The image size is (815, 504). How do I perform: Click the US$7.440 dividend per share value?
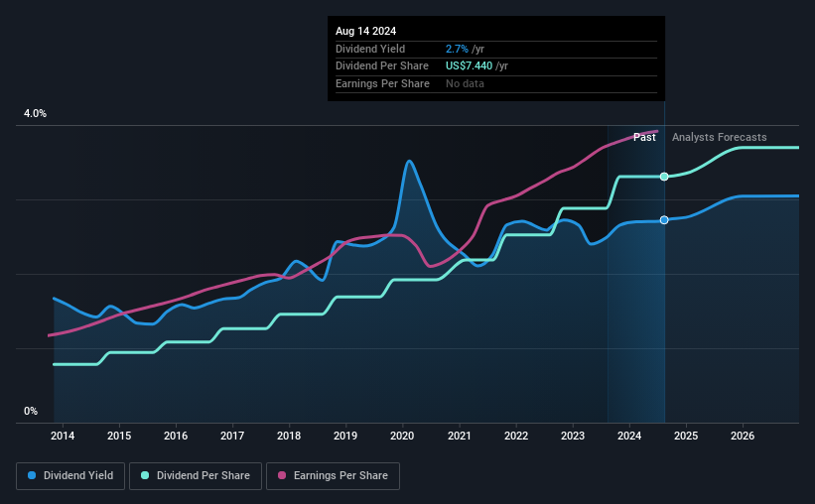(469, 66)
